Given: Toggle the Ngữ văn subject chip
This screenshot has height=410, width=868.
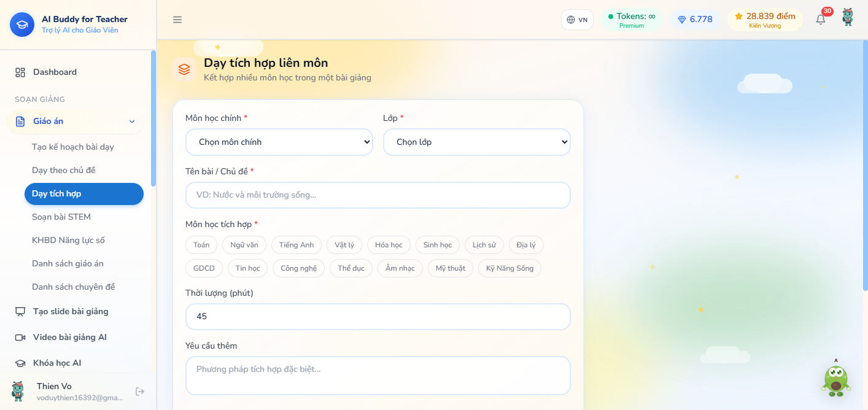Looking at the screenshot, I should tap(244, 245).
